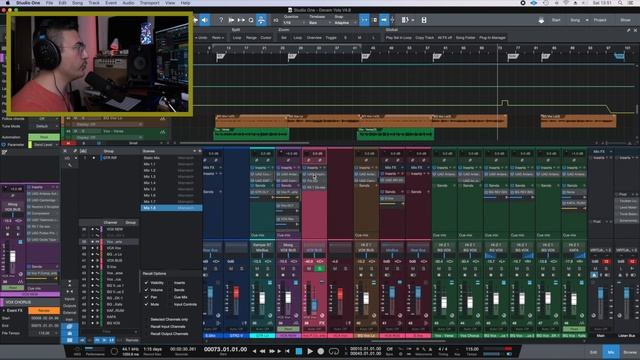Toggle the Inserts recall option
Image resolution: width=640 pixels, height=360 pixels.
(180, 282)
